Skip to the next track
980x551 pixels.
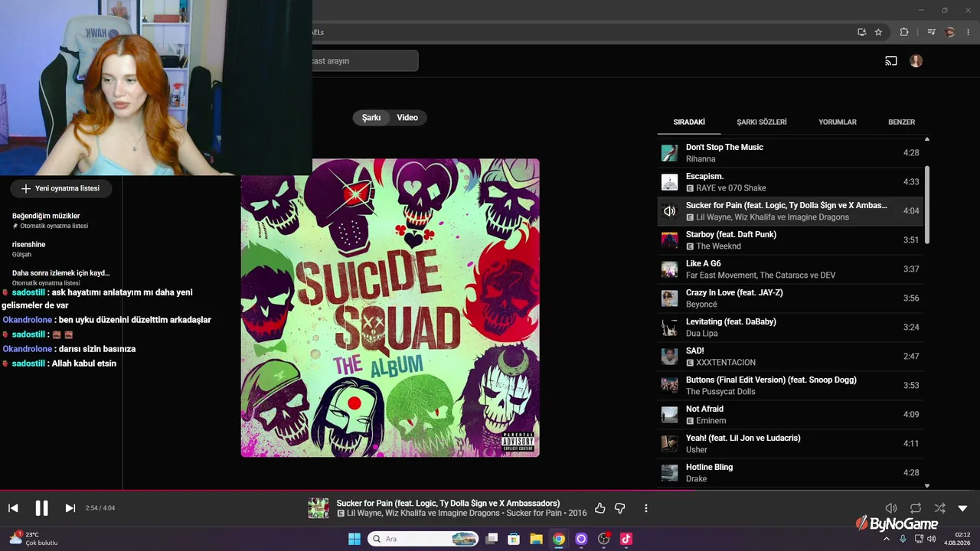(x=70, y=508)
